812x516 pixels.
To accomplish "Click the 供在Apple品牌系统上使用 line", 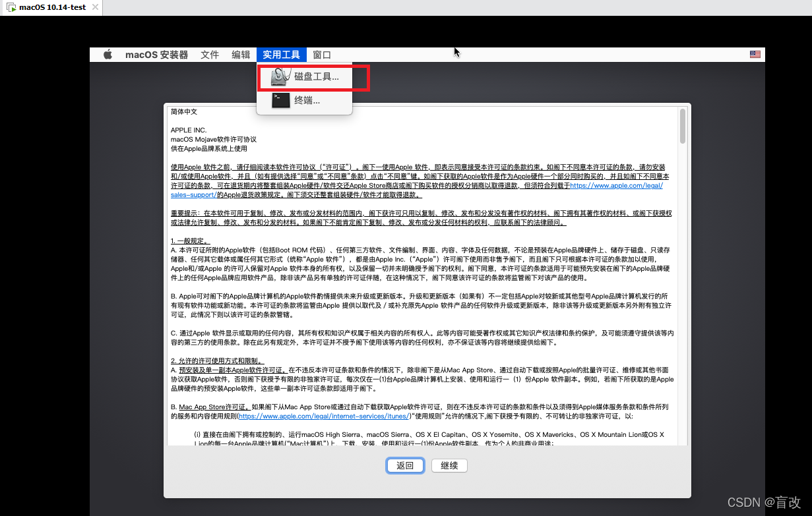I will click(x=208, y=149).
